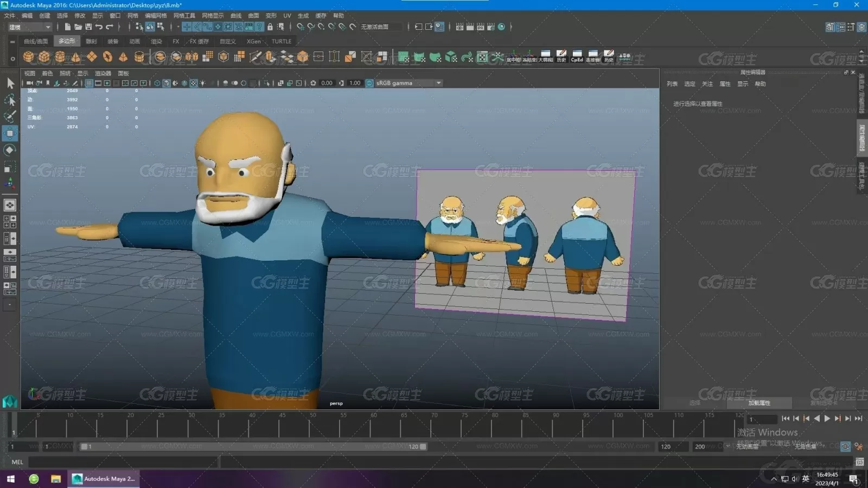Activate the Move tool in toolbox
868x488 pixels.
(x=10, y=133)
